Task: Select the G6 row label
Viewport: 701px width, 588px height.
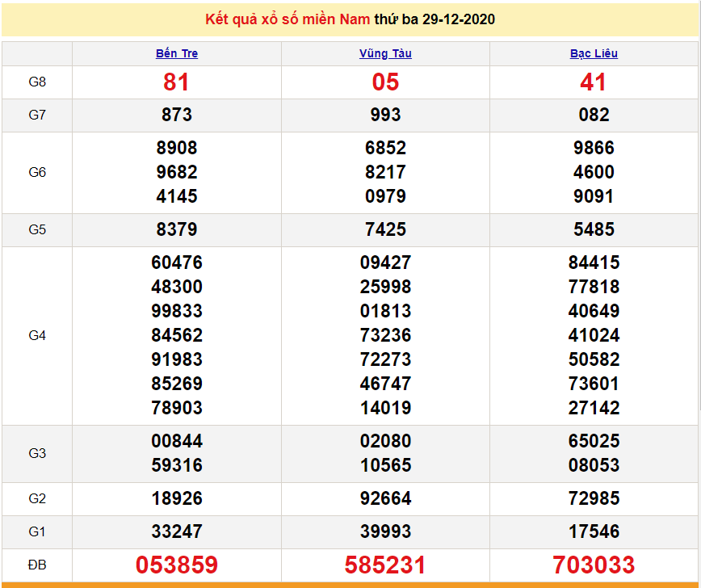Action: tap(37, 172)
